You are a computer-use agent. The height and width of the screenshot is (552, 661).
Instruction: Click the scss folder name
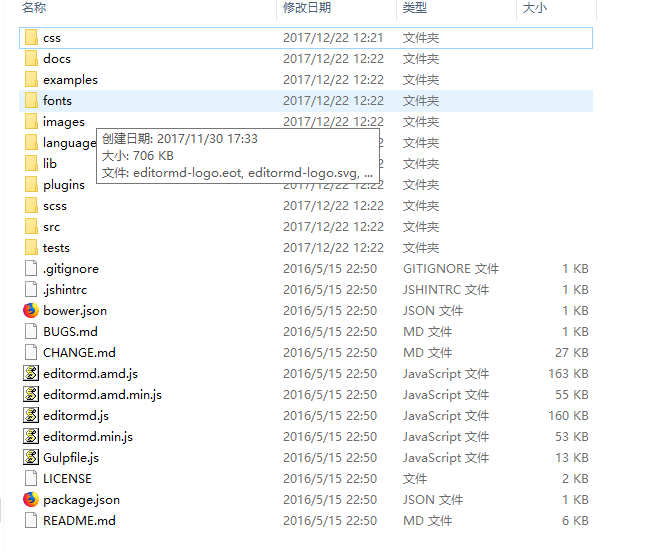click(55, 206)
